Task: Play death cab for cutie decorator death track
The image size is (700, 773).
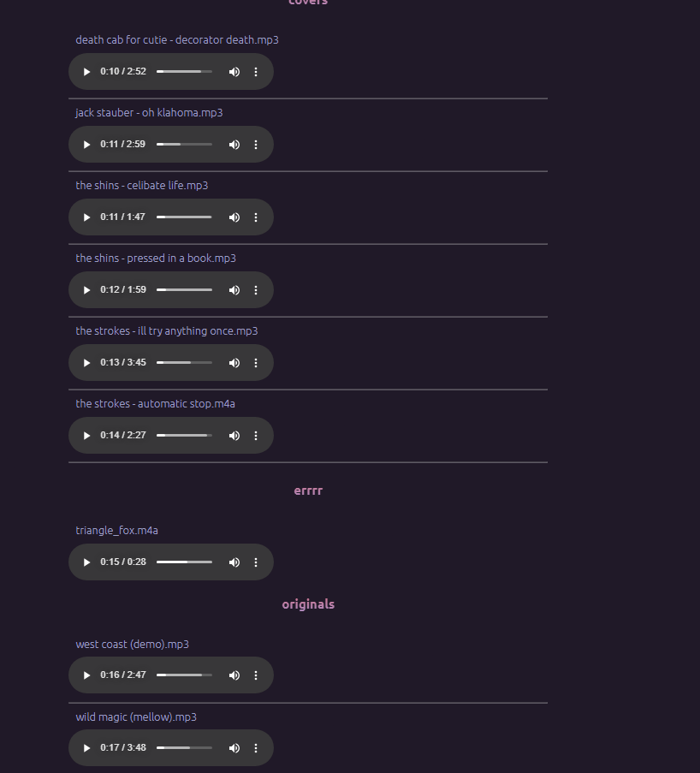Action: [x=86, y=72]
